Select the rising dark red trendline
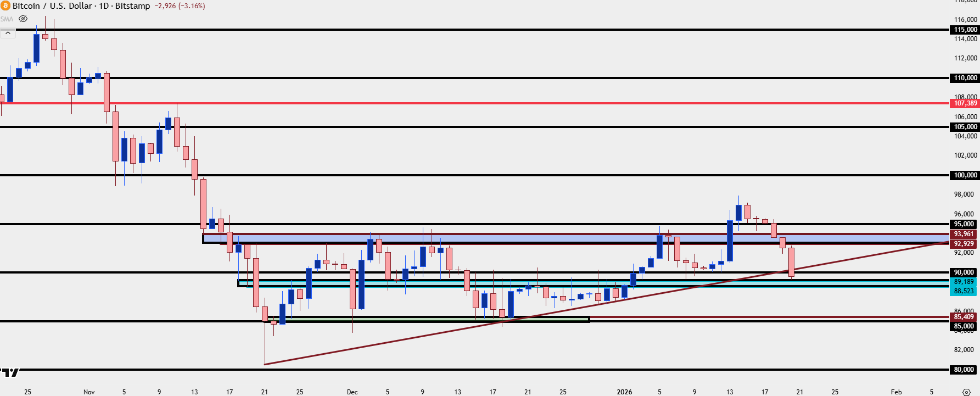 point(607,303)
